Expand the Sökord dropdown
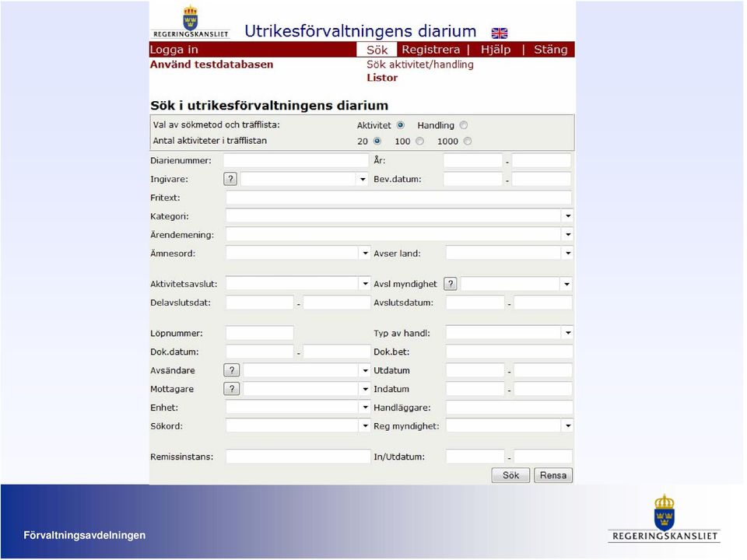Image resolution: width=747 pixels, height=560 pixels. [365, 425]
